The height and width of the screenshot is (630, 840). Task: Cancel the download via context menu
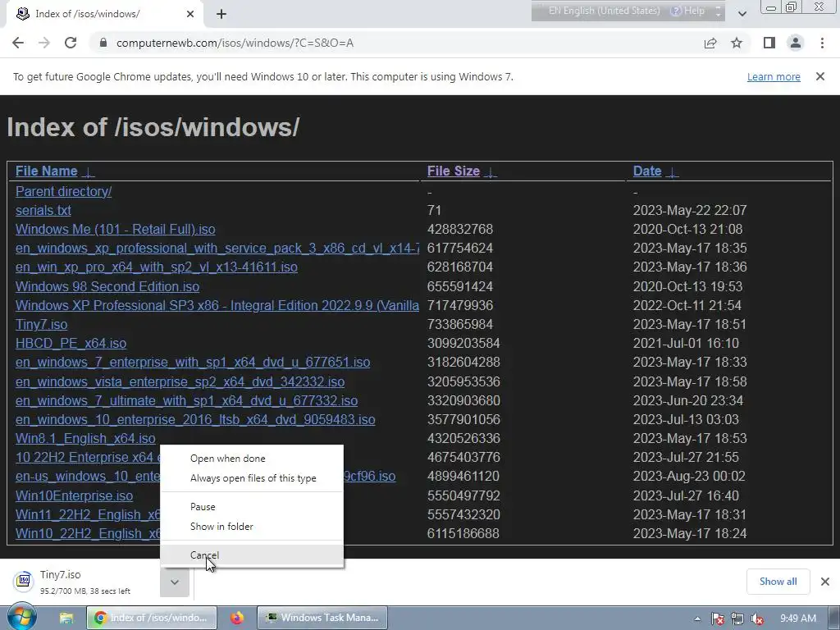[252, 555]
